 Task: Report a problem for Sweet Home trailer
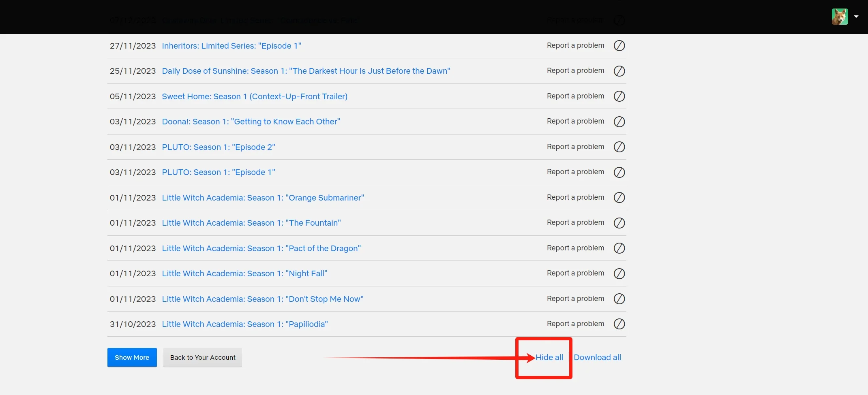(x=575, y=96)
